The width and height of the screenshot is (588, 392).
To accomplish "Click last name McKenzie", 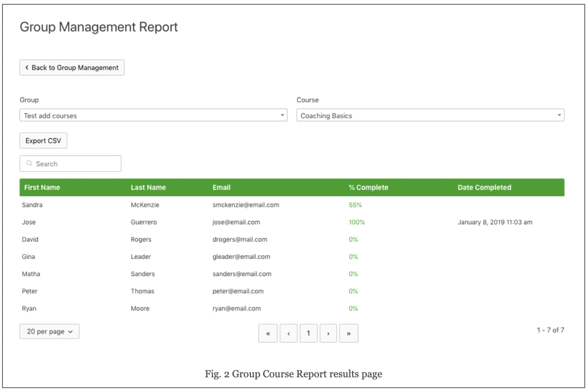I will click(x=145, y=205).
